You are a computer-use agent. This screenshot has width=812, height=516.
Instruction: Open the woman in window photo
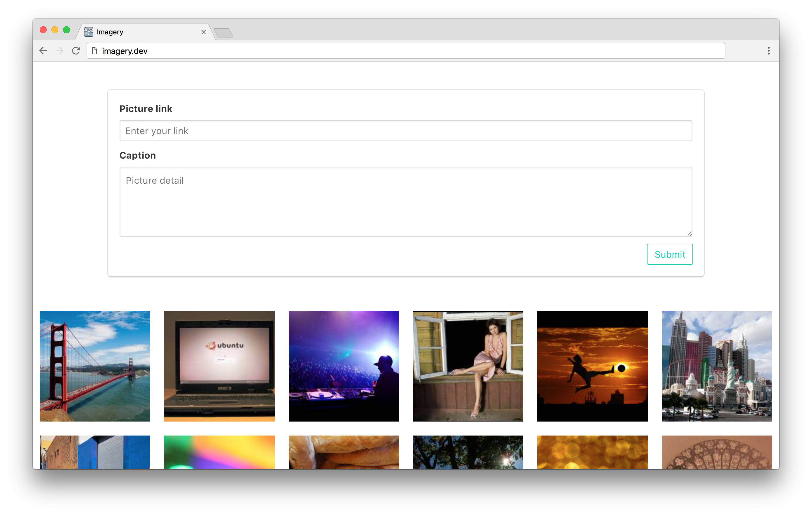pyautogui.click(x=468, y=366)
